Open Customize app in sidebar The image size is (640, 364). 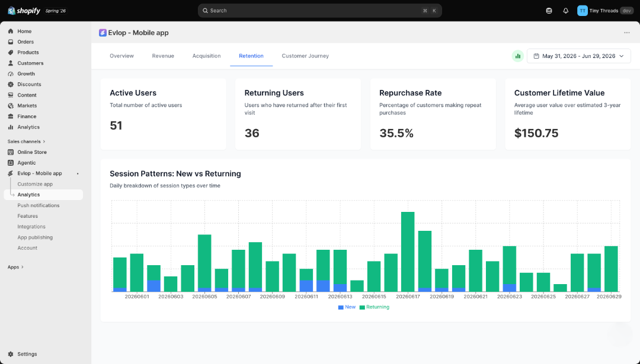pyautogui.click(x=35, y=184)
